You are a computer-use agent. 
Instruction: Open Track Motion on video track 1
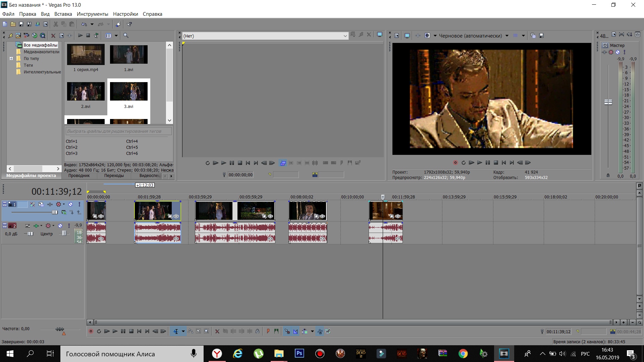tap(41, 204)
